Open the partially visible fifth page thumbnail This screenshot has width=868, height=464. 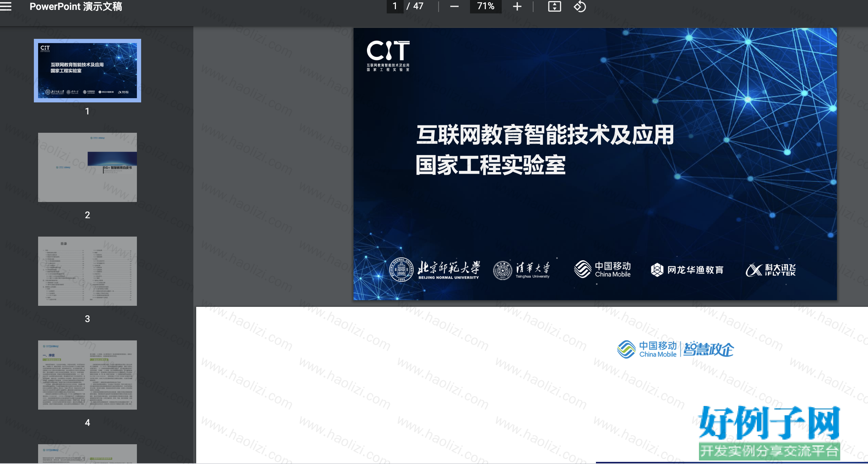coord(88,454)
